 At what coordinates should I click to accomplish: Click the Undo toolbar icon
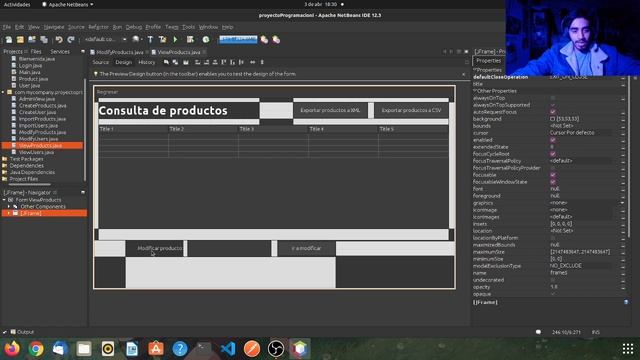click(59, 40)
